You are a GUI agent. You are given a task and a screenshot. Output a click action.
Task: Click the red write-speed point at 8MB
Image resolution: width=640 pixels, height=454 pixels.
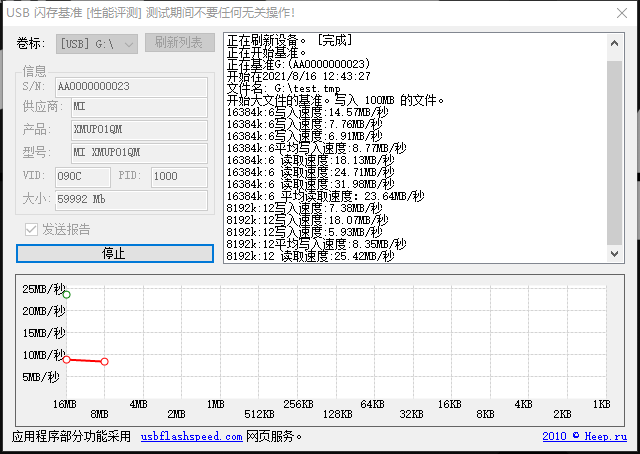pyautogui.click(x=105, y=361)
